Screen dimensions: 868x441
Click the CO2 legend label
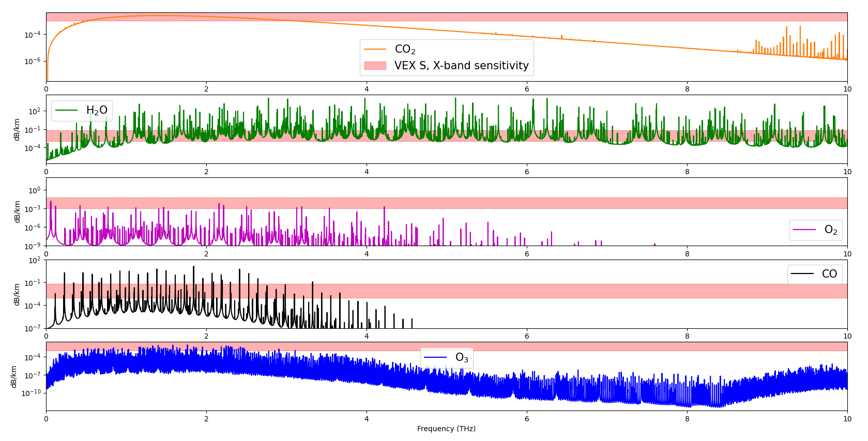[x=405, y=50]
